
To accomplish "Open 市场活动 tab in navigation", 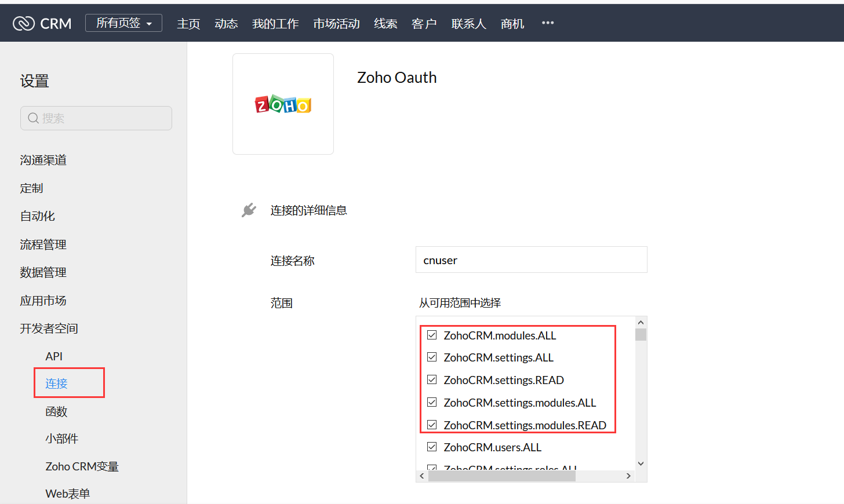I will pyautogui.click(x=336, y=24).
